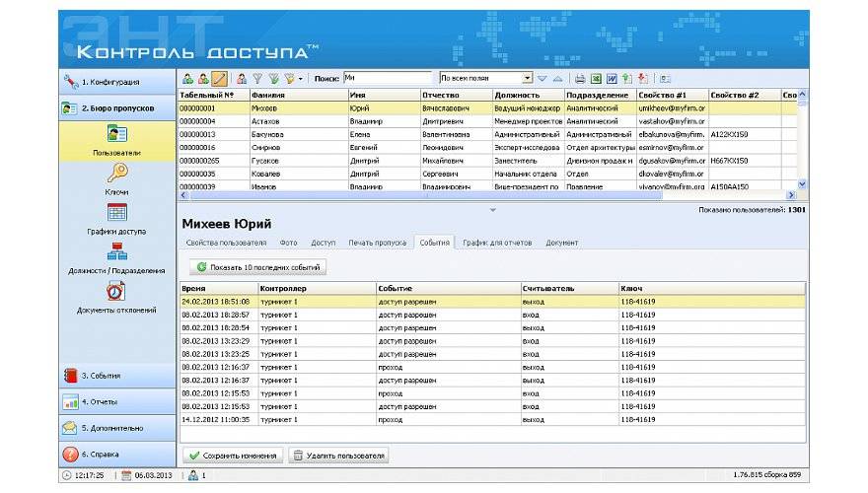The width and height of the screenshot is (868, 493).
Task: Click the Поиск search input field
Action: 387,79
